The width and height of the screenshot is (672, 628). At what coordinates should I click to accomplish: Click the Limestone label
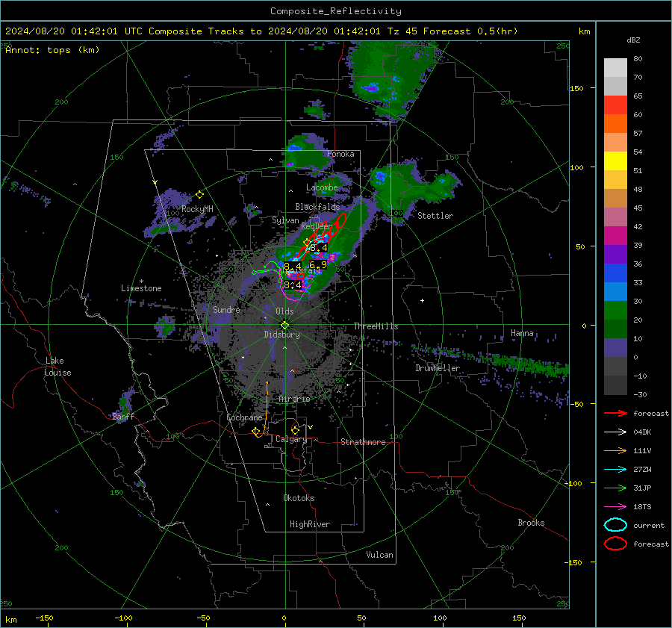coord(141,288)
